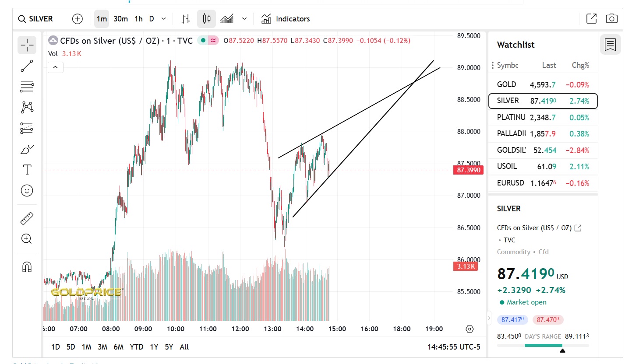
Task: Select the pattern drawing tool
Action: coord(27,107)
